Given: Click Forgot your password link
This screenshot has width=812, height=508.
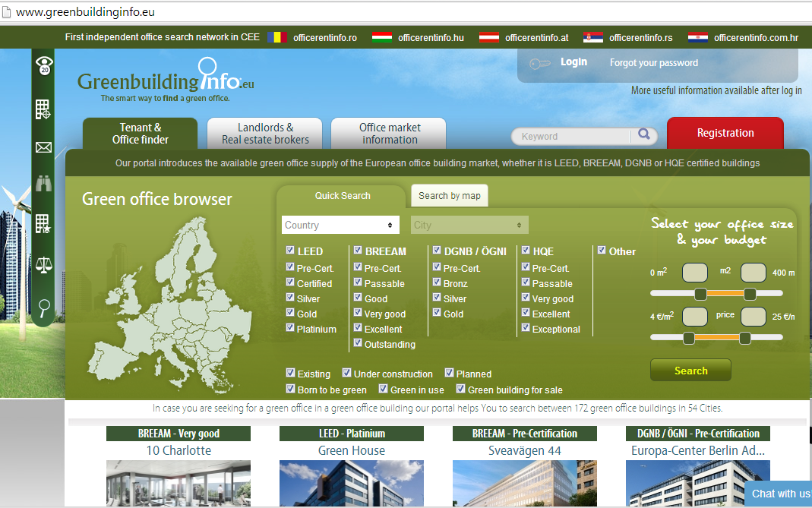Looking at the screenshot, I should pyautogui.click(x=653, y=63).
